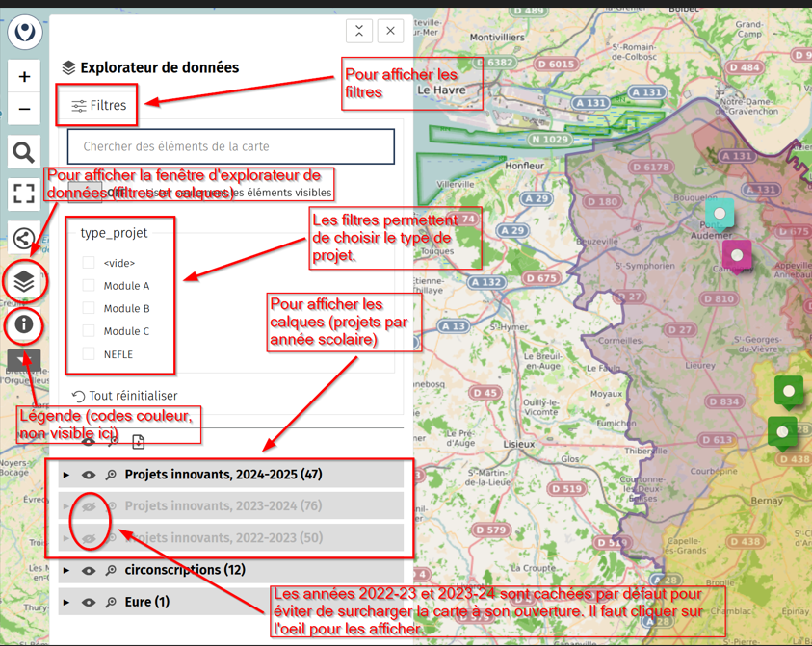Open the Filtres tab
Screen dimensions: 812x646
tap(98, 106)
